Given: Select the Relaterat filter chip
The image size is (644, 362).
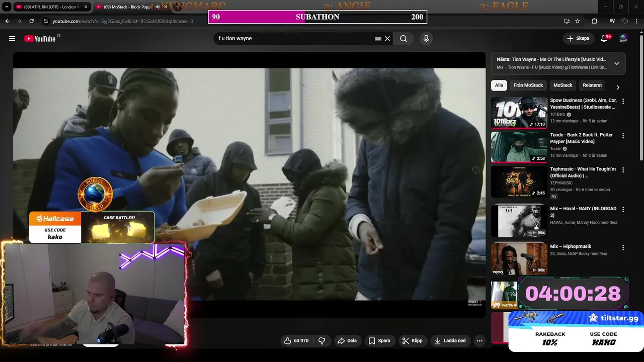Looking at the screenshot, I should (592, 85).
